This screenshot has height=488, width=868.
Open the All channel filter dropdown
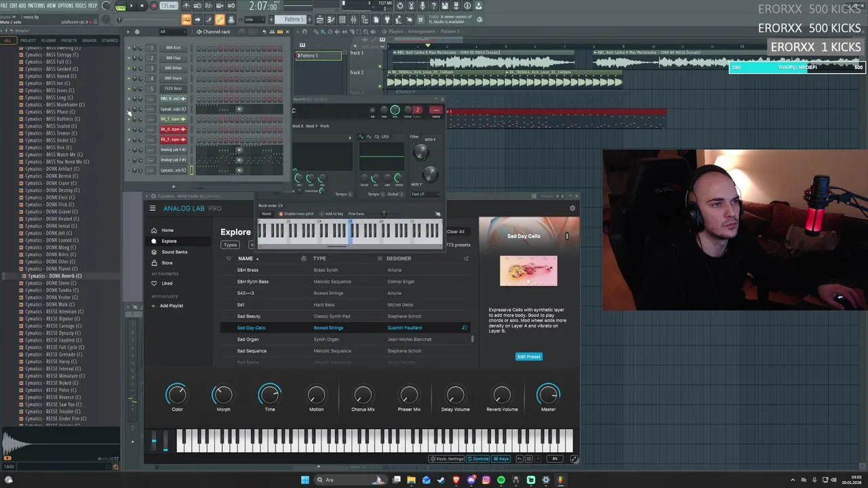[x=173, y=32]
